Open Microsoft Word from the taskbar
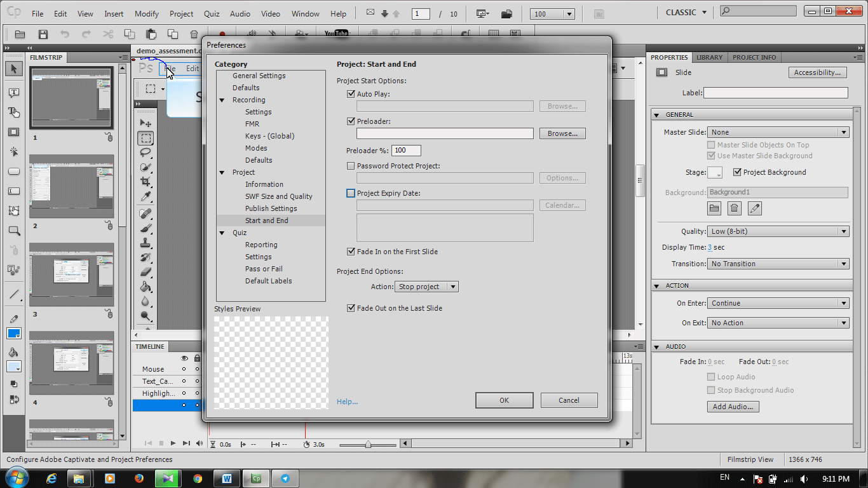868x488 pixels. pyautogui.click(x=227, y=478)
